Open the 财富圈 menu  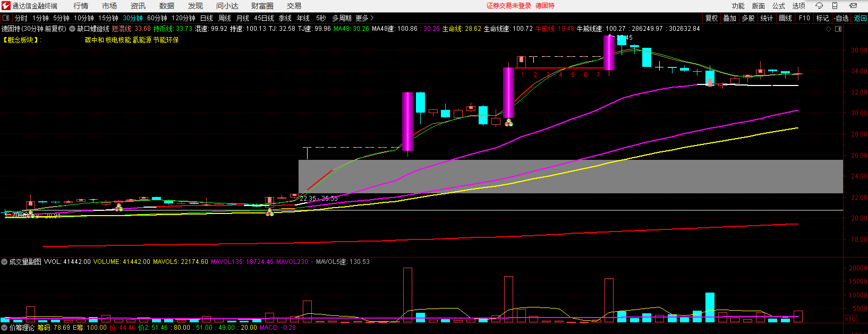click(262, 6)
